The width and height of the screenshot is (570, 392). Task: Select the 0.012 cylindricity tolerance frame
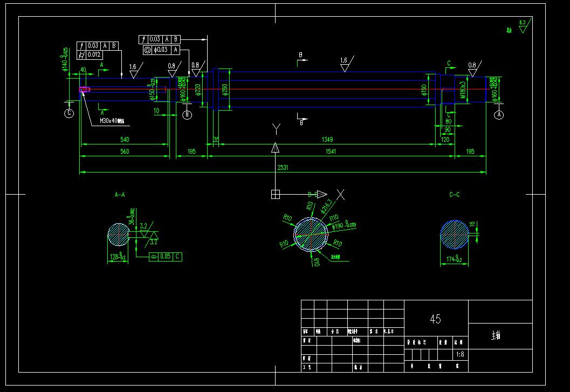[90, 55]
